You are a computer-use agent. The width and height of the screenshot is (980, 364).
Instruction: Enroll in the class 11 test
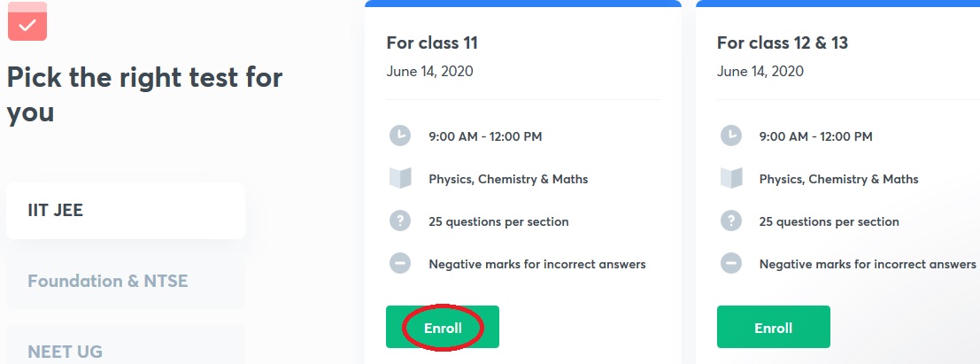tap(443, 328)
